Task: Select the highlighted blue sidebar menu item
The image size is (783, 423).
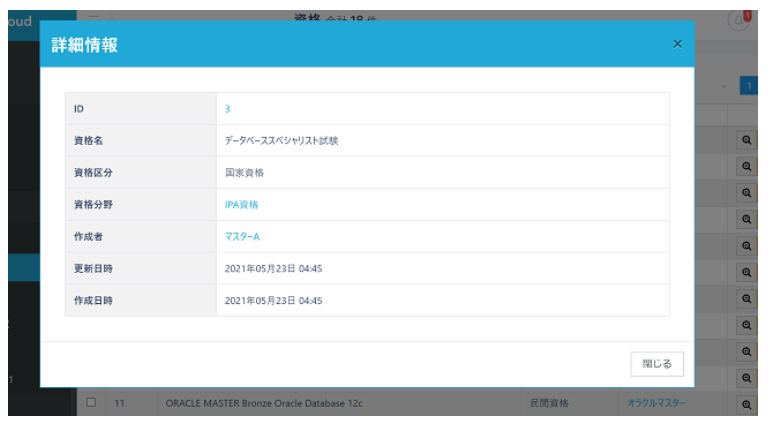Action: [x=23, y=267]
